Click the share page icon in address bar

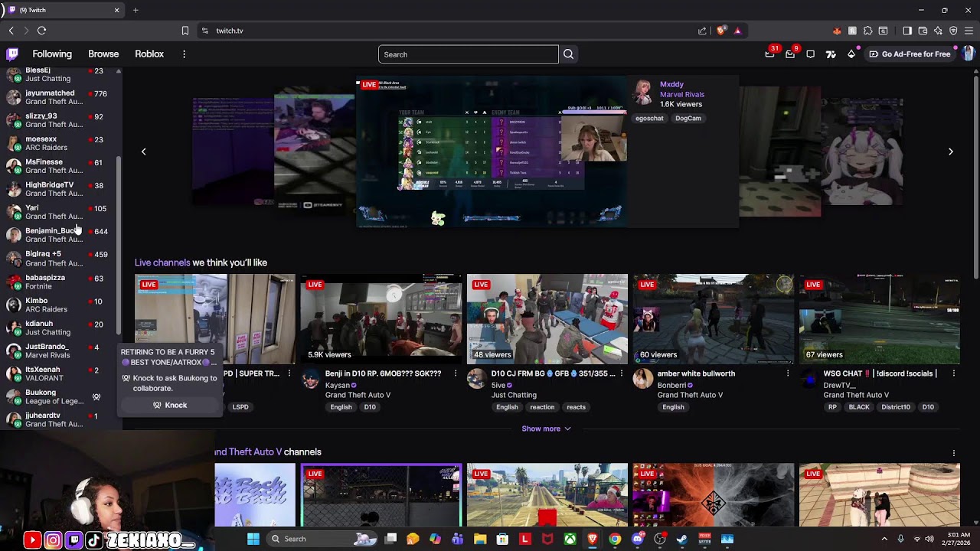click(702, 31)
